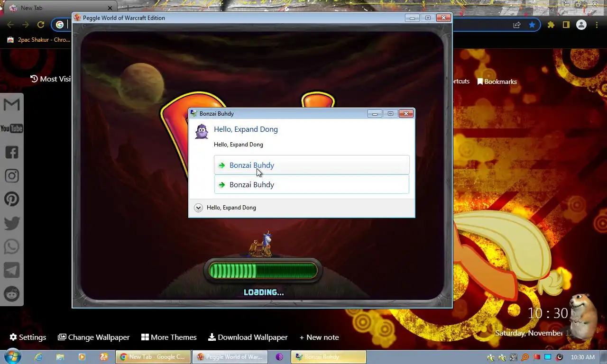Screen dimensions: 607x364
Task: Open Chrome profile avatar menu
Action: [581, 25]
